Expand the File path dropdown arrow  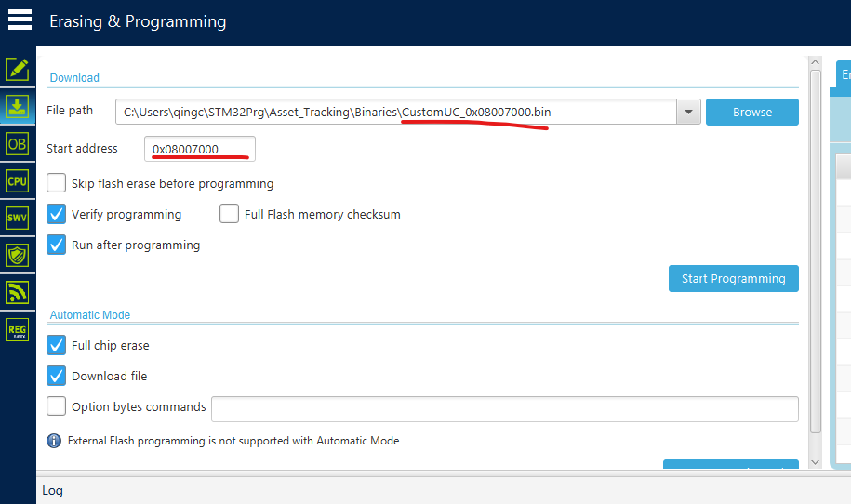tap(688, 112)
